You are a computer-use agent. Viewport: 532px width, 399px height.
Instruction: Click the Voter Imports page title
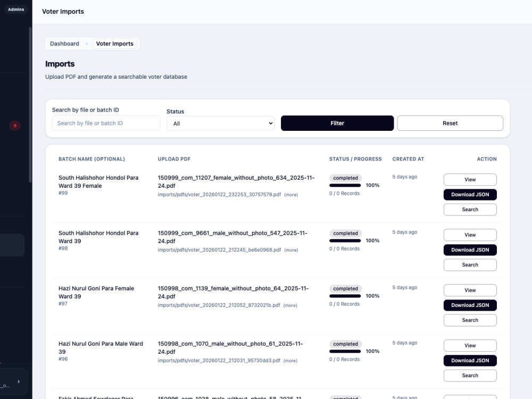[x=63, y=12]
